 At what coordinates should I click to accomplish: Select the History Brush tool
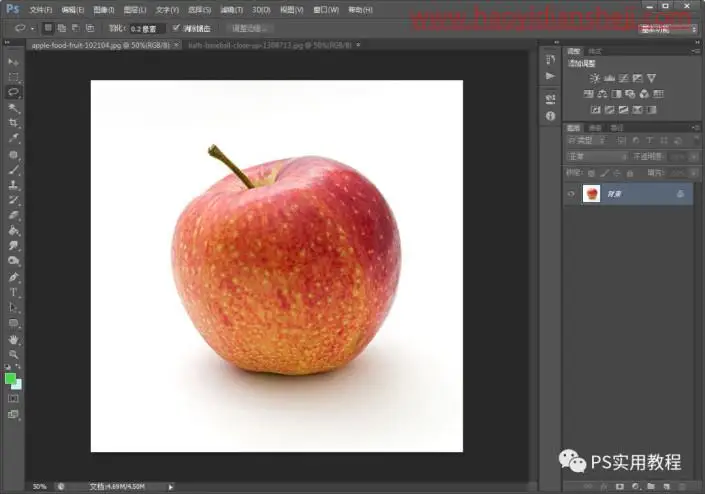coord(13,200)
